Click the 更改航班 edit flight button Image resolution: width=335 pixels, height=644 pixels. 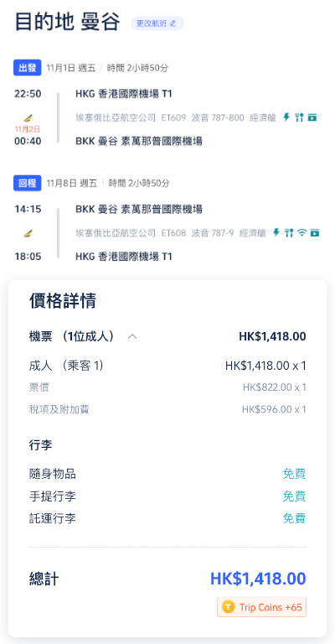point(157,23)
